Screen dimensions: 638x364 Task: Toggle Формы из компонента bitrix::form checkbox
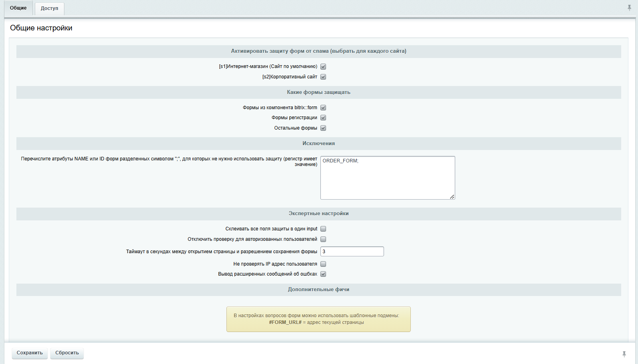pyautogui.click(x=323, y=108)
